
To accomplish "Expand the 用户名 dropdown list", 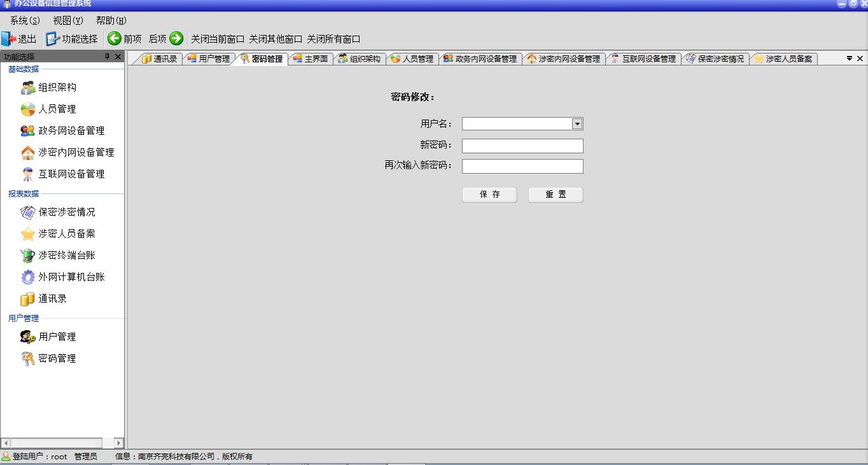I will coord(577,124).
